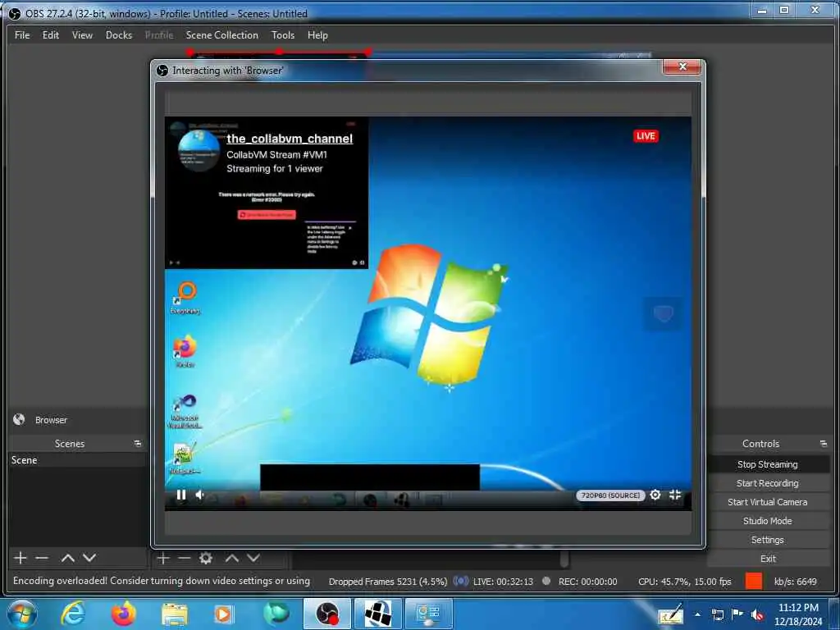Show hidden tray icons arrow
Viewport: 840px width, 630px height.
697,614
